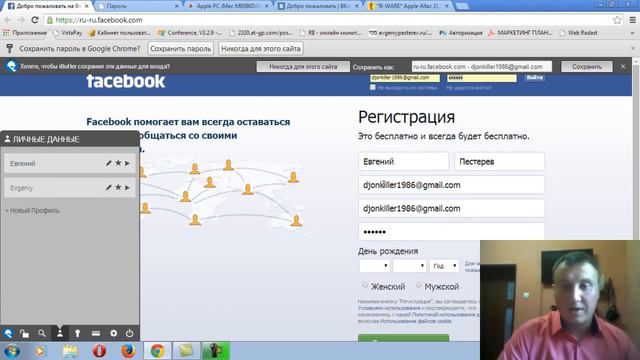
Task: Open the МАРКЕТИНГ ПЛАН bookmark
Action: 520,33
